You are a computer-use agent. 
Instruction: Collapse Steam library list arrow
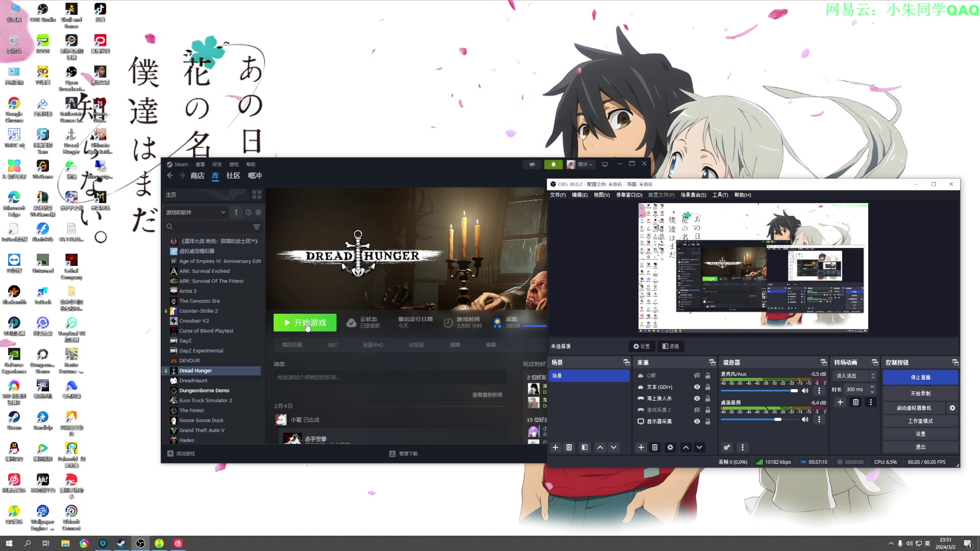coord(236,212)
